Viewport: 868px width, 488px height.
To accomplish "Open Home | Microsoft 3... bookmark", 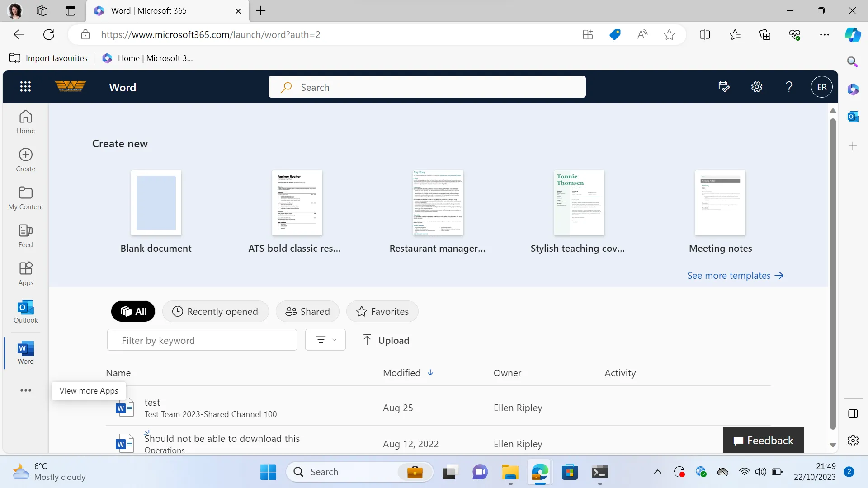I will pyautogui.click(x=147, y=58).
